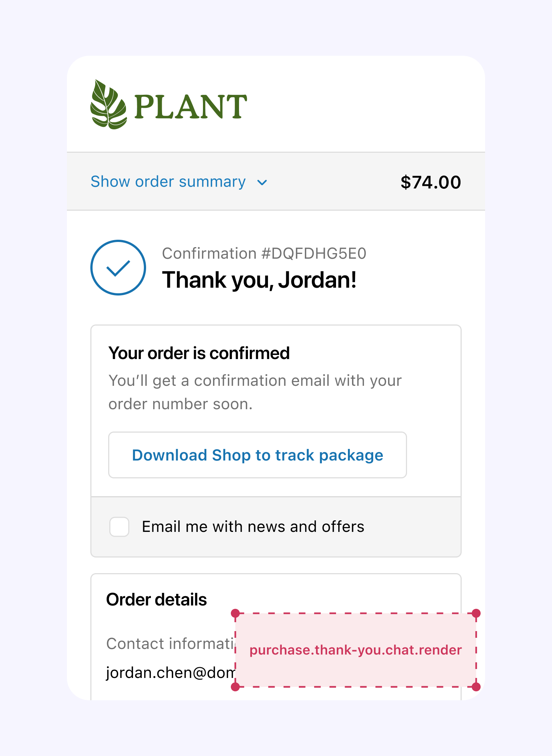Viewport: 552px width, 756px height.
Task: Click the green monstera leaf logo
Action: [x=108, y=105]
